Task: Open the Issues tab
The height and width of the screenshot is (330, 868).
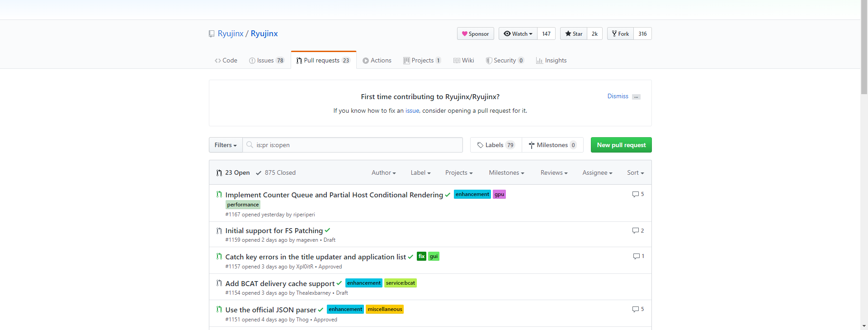Action: [267, 60]
